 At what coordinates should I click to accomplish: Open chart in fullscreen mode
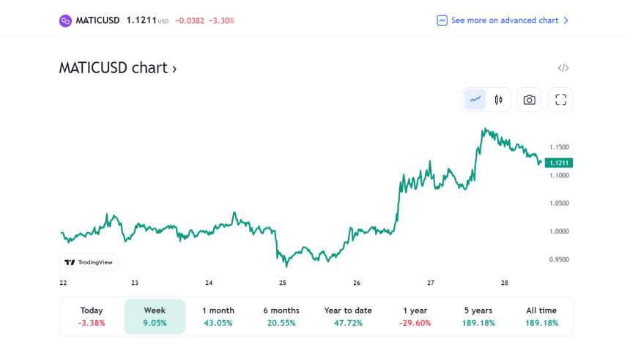tap(561, 100)
